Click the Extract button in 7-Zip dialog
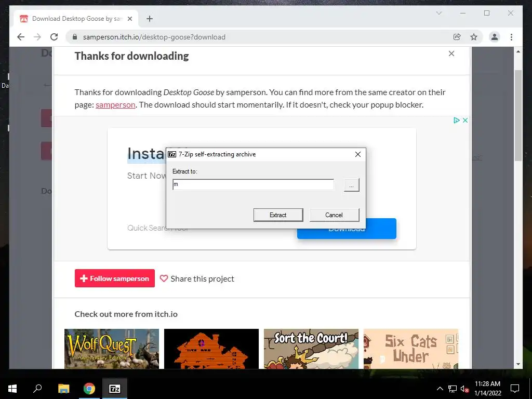Screen dimensions: 532x399 coord(278,215)
